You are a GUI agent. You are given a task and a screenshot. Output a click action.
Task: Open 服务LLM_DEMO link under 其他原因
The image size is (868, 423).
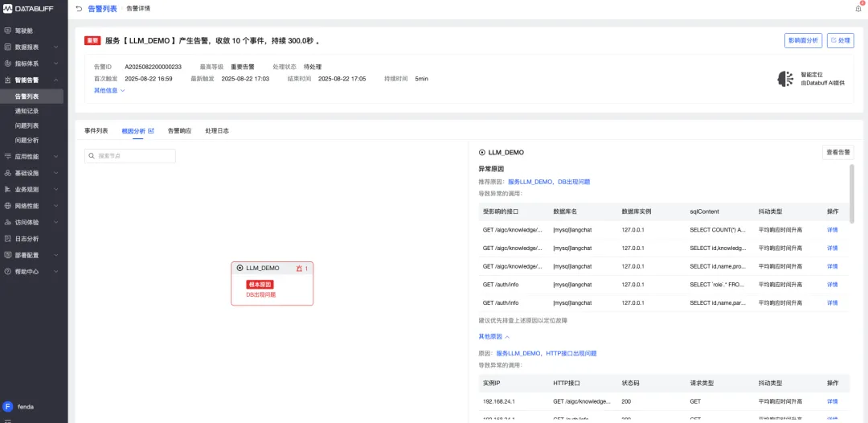click(x=518, y=353)
